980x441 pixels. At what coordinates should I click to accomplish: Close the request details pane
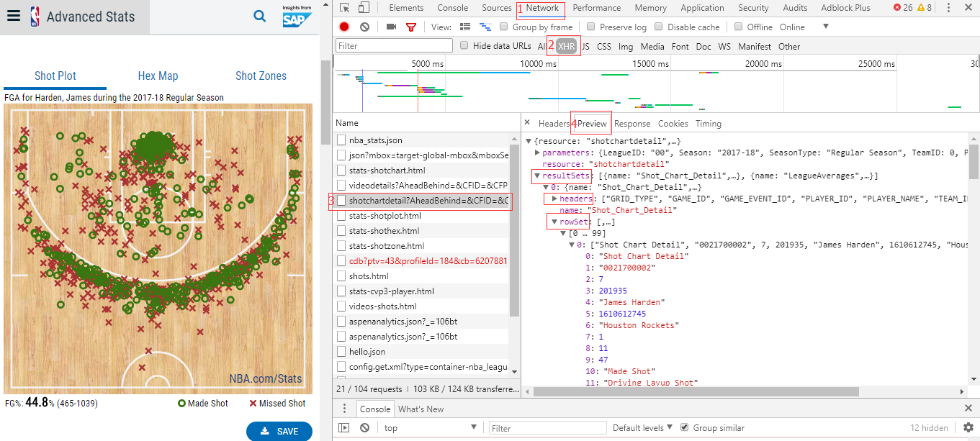point(527,123)
